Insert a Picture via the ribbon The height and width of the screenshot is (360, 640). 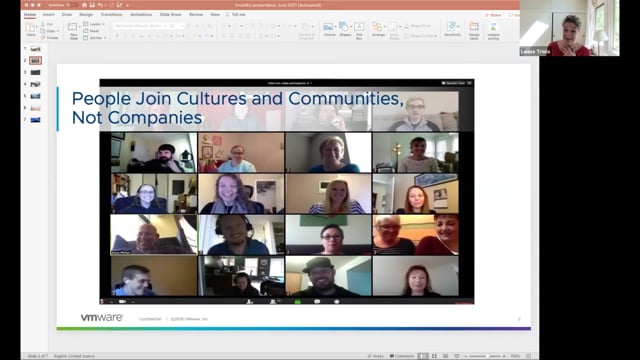[329, 29]
